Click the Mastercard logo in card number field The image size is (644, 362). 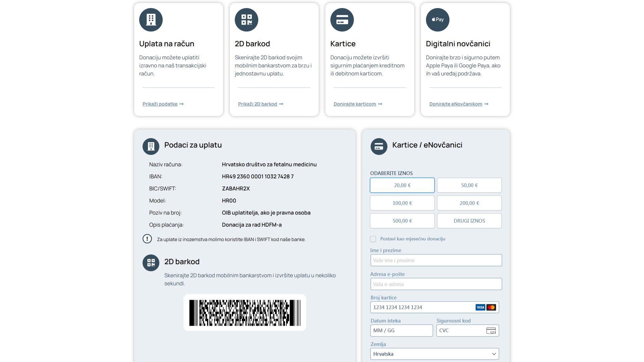pos(491,307)
